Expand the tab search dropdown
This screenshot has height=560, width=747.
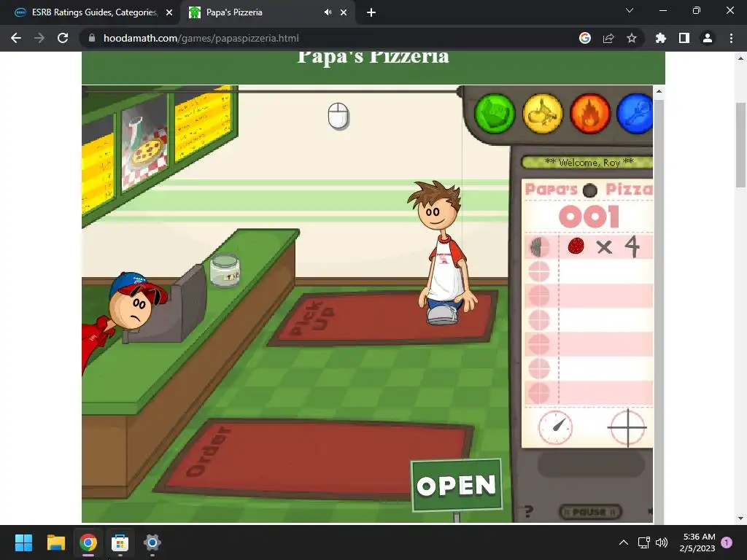coord(630,10)
